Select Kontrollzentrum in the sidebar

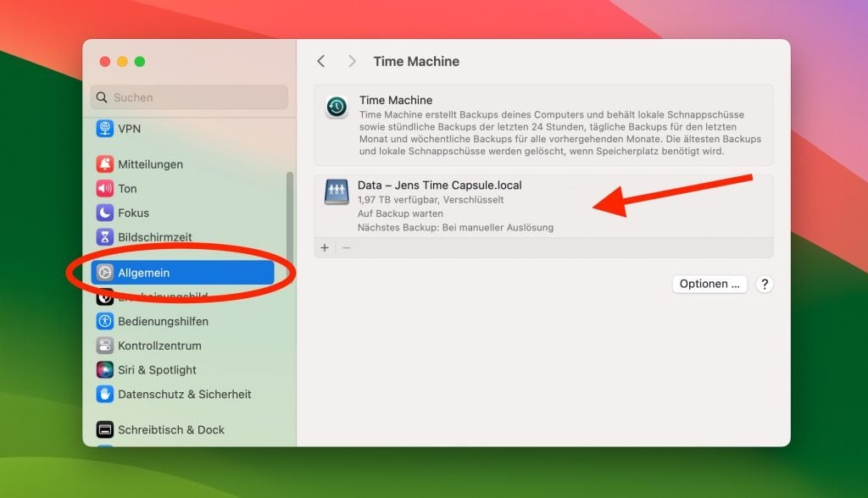coord(183,346)
